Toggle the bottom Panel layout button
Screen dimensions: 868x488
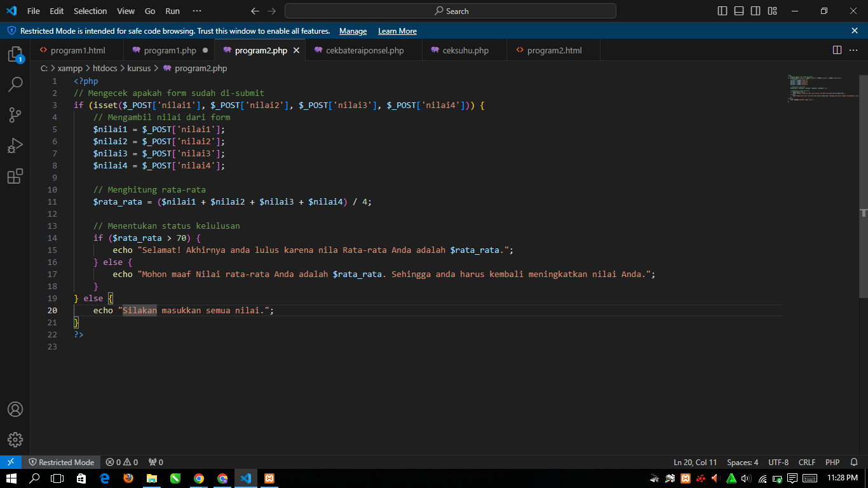click(738, 11)
